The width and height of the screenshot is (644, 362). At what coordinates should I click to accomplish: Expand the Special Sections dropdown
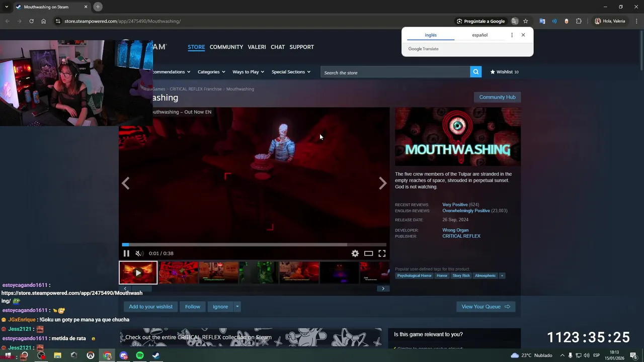point(291,72)
